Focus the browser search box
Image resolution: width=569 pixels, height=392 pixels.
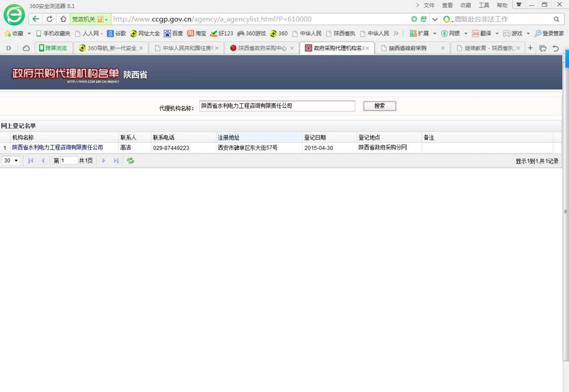pos(502,19)
